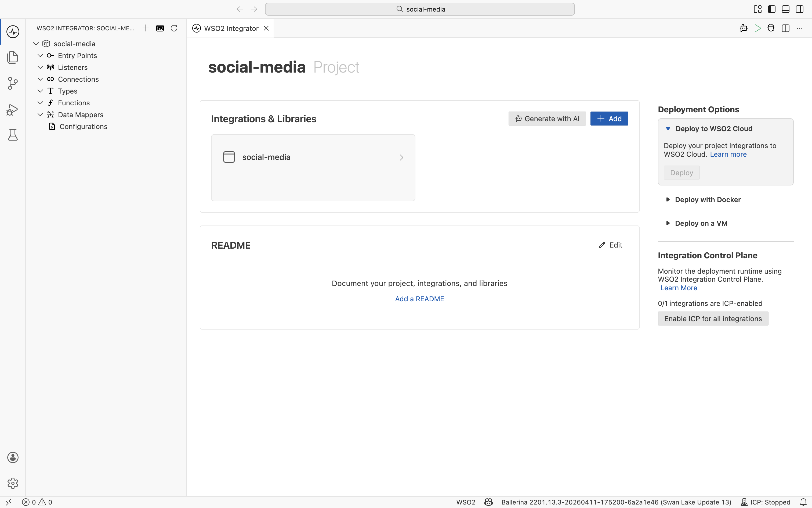Open the social-media integration card
The image size is (812, 508).
313,168
